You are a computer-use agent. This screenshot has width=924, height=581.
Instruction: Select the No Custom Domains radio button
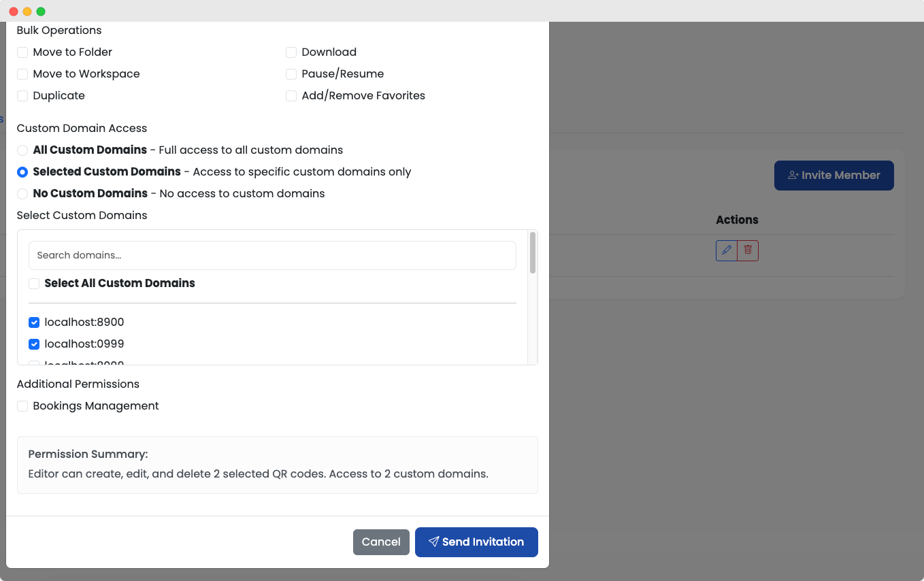pyautogui.click(x=22, y=194)
